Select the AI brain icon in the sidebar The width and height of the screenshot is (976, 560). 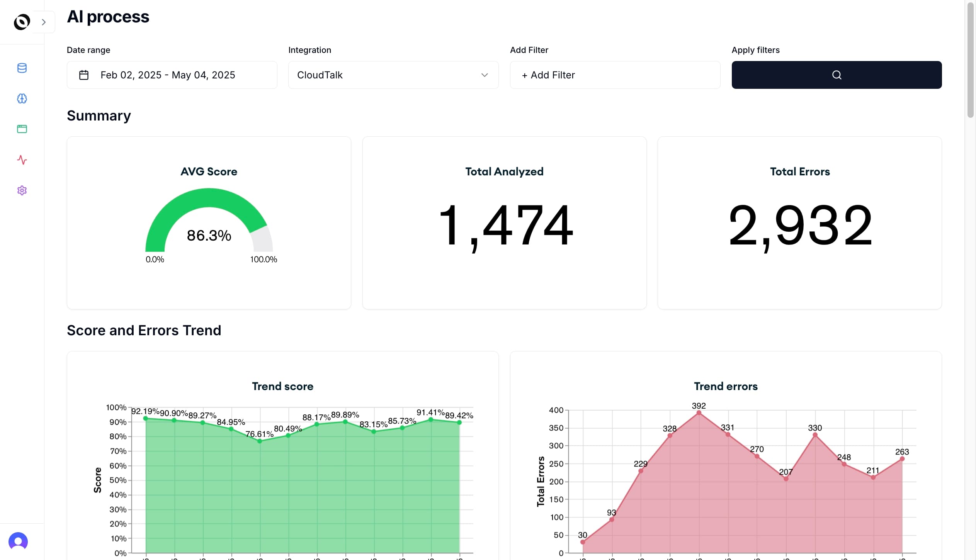coord(22,98)
